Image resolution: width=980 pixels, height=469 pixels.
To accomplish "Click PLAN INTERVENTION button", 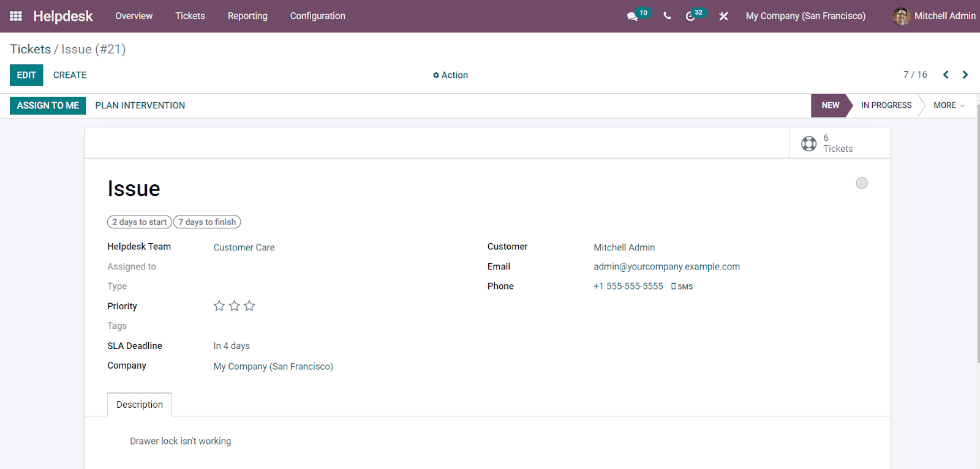I will (140, 105).
